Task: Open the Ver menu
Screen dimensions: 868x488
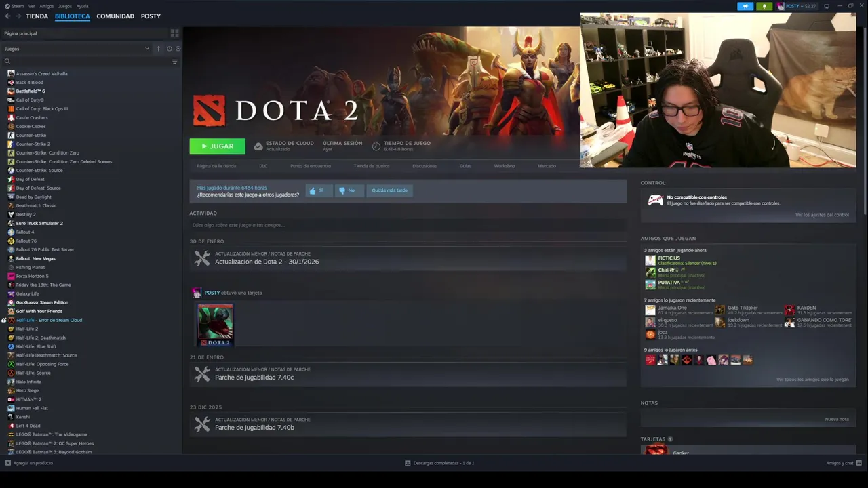Action: [32, 6]
